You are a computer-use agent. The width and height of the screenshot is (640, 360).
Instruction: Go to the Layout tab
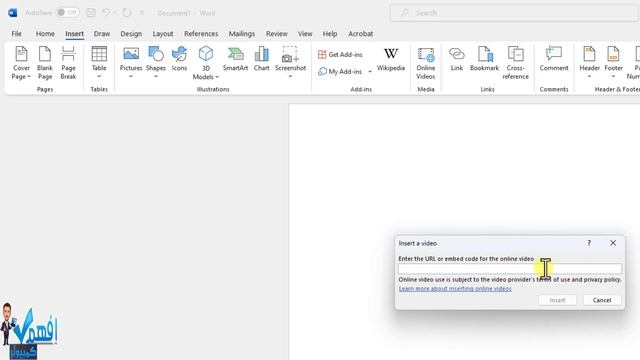(x=163, y=34)
